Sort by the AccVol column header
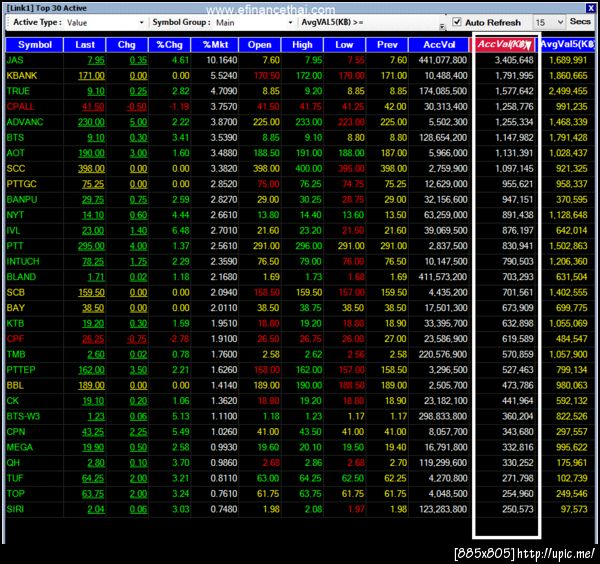This screenshot has height=564, width=600. pyautogui.click(x=439, y=45)
